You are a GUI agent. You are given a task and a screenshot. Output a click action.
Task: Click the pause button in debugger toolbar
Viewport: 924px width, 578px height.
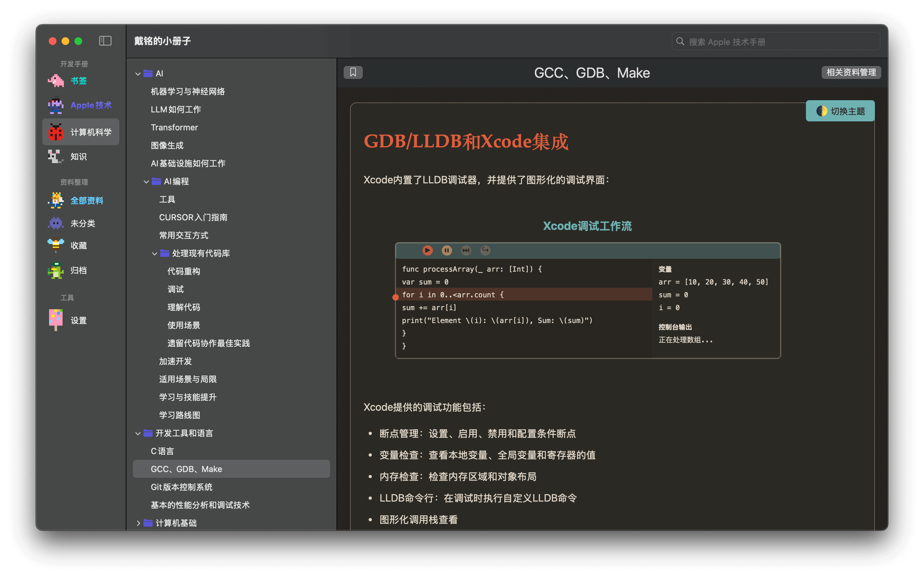coord(447,250)
